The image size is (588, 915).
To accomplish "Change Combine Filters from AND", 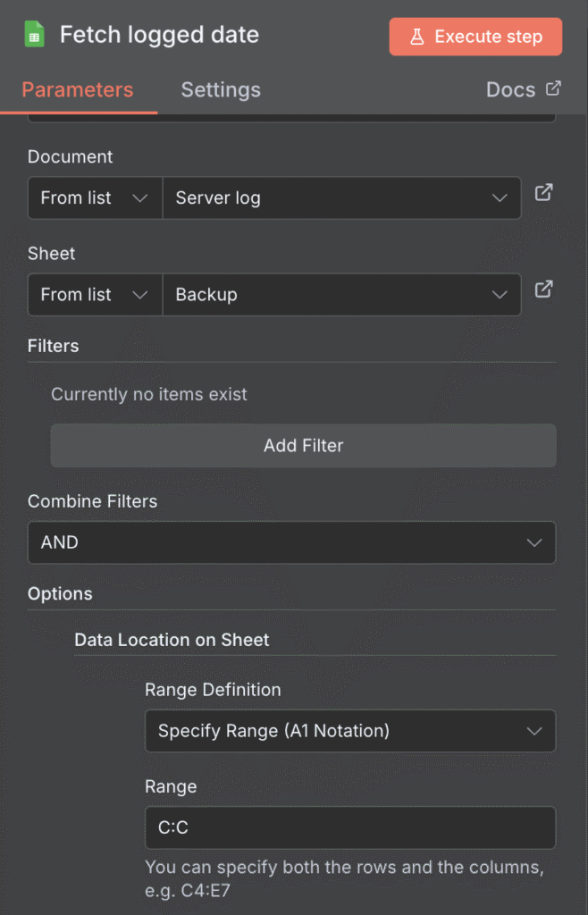I will [291, 542].
